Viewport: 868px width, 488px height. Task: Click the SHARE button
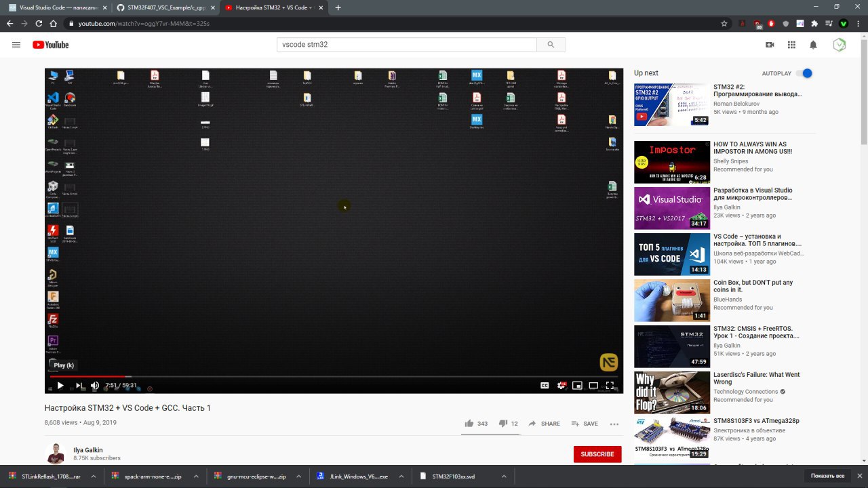coord(544,424)
